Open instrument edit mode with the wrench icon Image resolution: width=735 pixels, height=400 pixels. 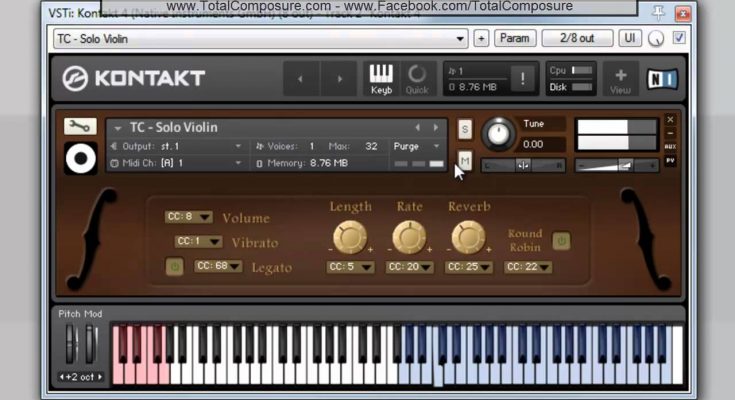(80, 127)
